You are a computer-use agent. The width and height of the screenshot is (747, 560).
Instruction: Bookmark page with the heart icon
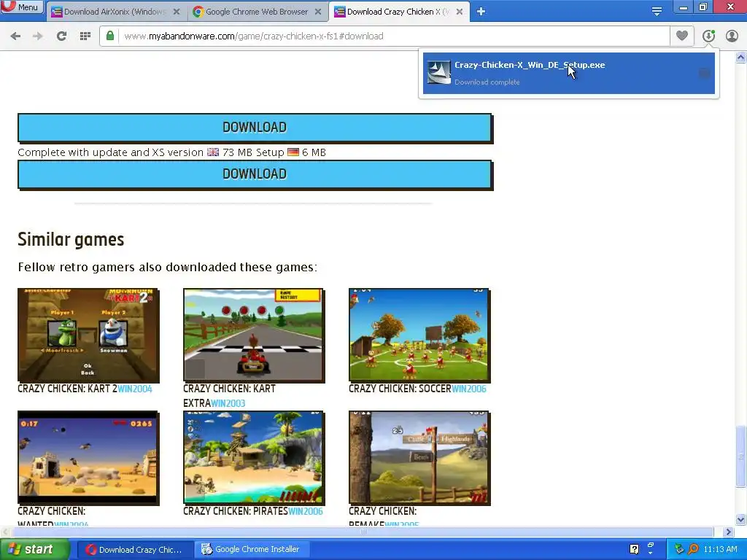682,36
